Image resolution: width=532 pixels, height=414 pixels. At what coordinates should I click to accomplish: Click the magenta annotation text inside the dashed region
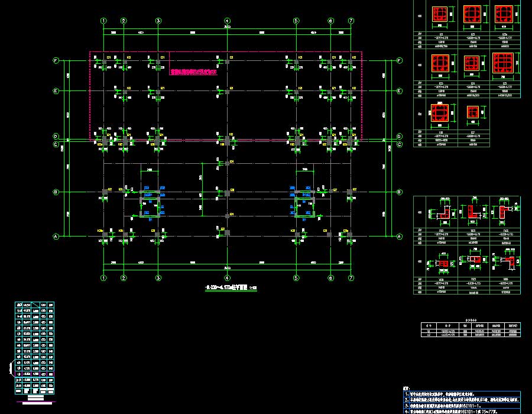(x=193, y=72)
